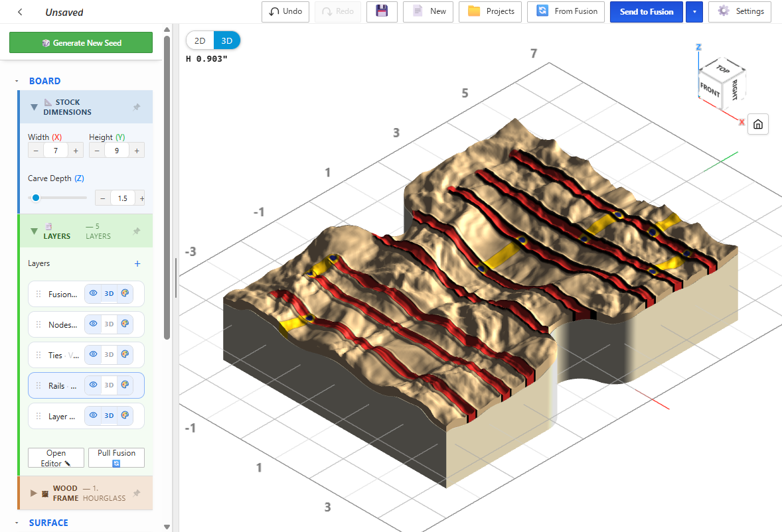Switch to 2D view tab
Image resolution: width=782 pixels, height=532 pixels.
point(200,41)
